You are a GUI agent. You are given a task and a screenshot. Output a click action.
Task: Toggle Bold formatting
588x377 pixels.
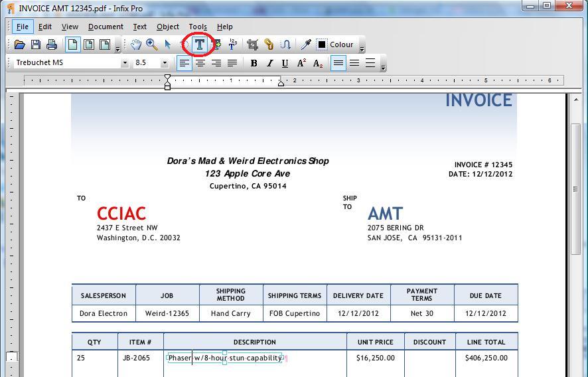[x=254, y=63]
